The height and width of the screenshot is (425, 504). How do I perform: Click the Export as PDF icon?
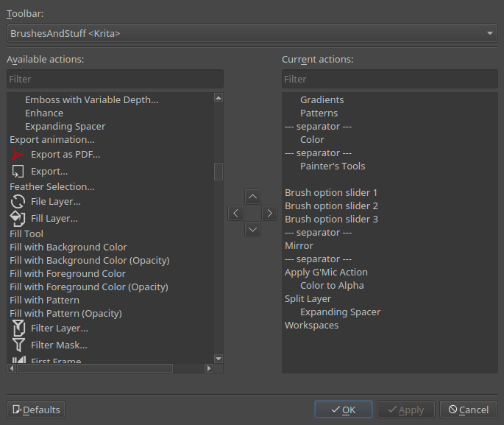[18, 155]
